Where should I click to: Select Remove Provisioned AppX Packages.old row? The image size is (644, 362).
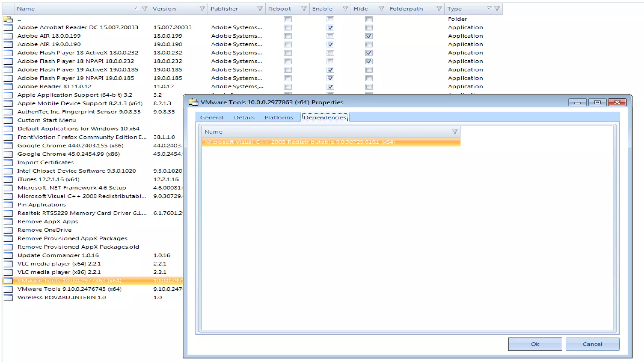(93, 247)
